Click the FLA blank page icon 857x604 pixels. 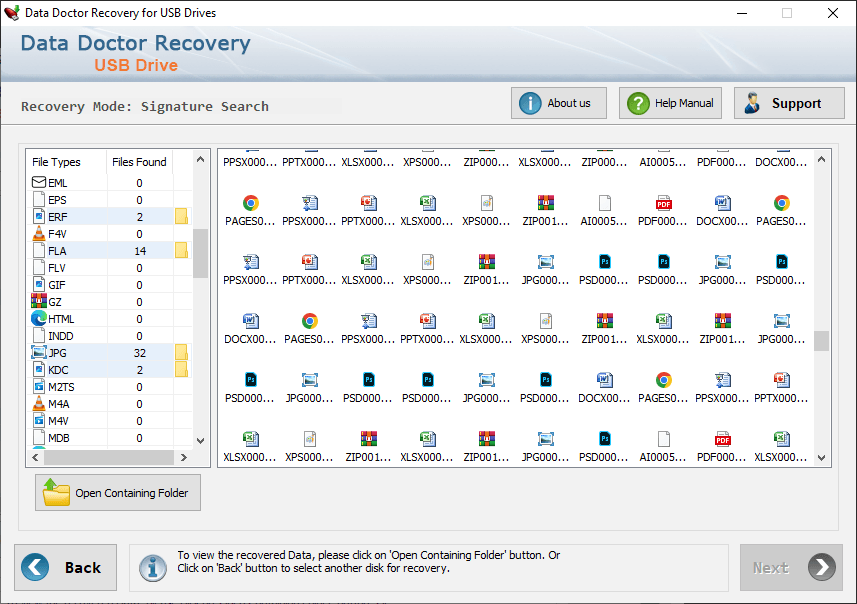click(39, 250)
